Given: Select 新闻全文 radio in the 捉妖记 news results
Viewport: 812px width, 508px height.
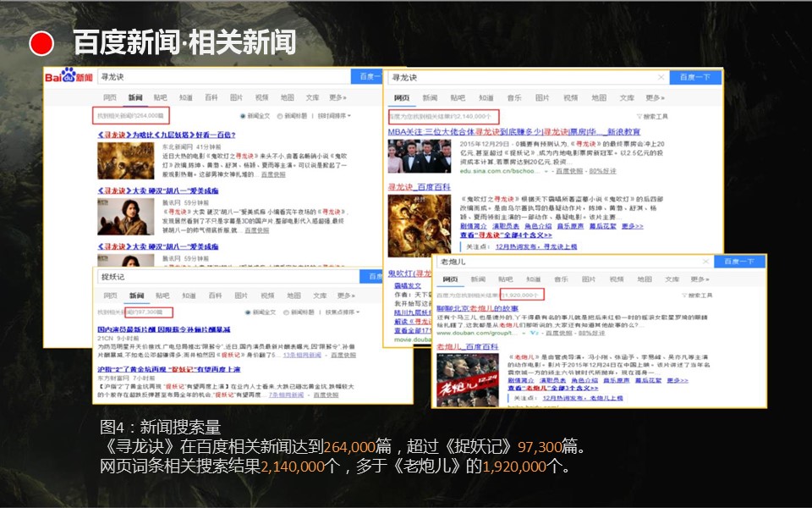Looking at the screenshot, I should click(261, 312).
